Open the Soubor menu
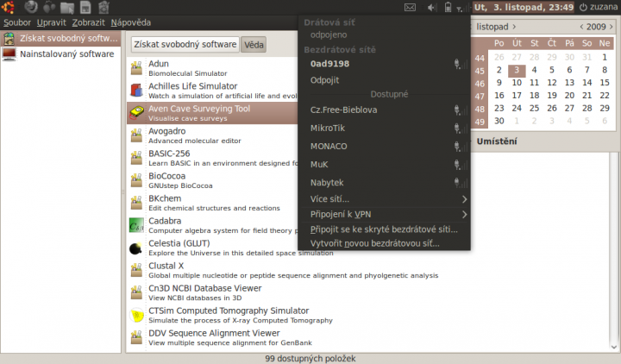Viewport: 621px width, 364px height. 17,22
